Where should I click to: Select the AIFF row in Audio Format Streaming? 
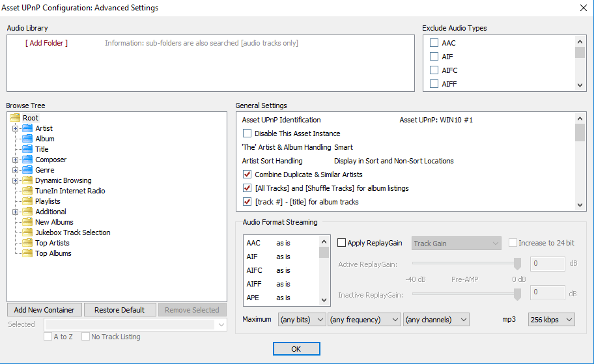point(253,284)
